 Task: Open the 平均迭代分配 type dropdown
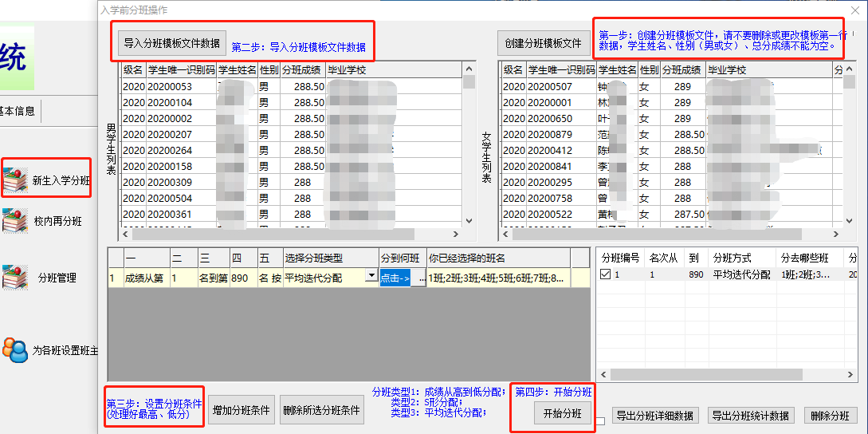pyautogui.click(x=371, y=278)
